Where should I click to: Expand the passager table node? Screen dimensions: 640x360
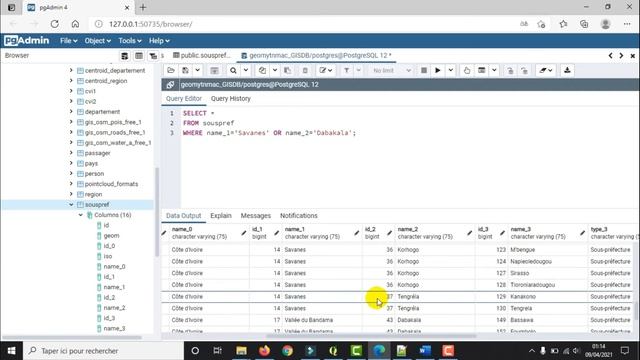coord(71,153)
